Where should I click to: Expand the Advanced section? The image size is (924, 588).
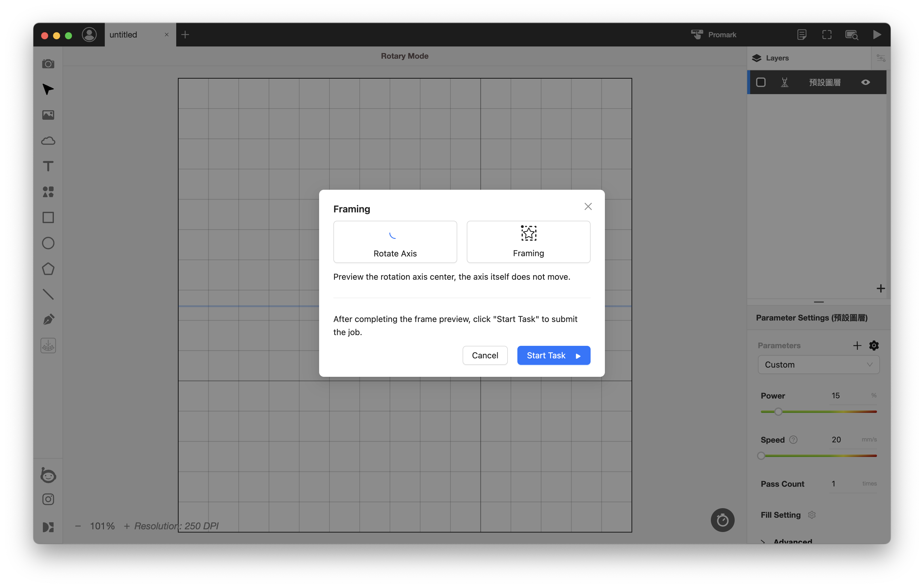coord(787,541)
